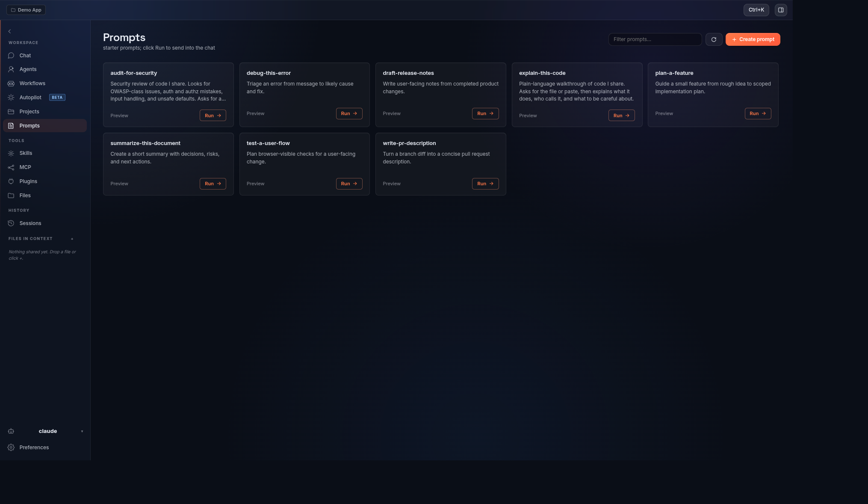This screenshot has height=504, width=868.
Task: Click the test-a-user-flow card title
Action: coord(268,143)
